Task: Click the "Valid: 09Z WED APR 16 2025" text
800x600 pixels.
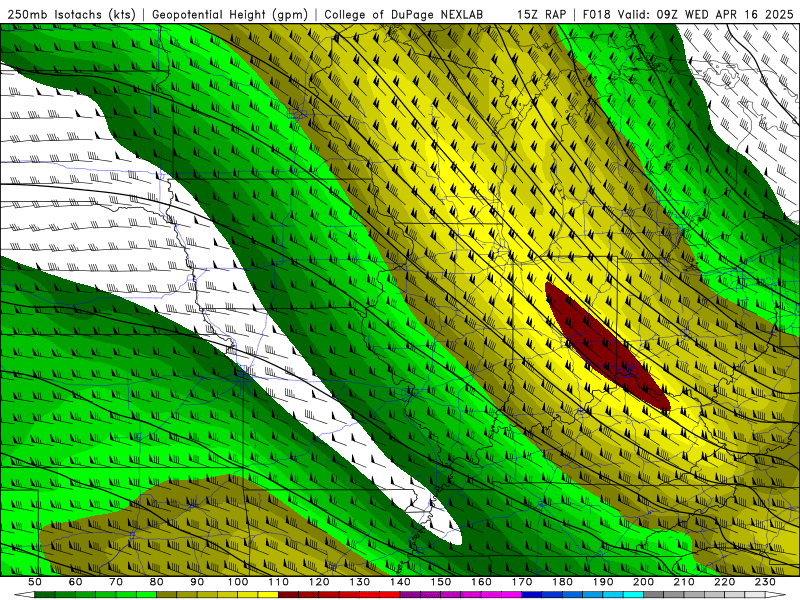Action: [x=706, y=14]
